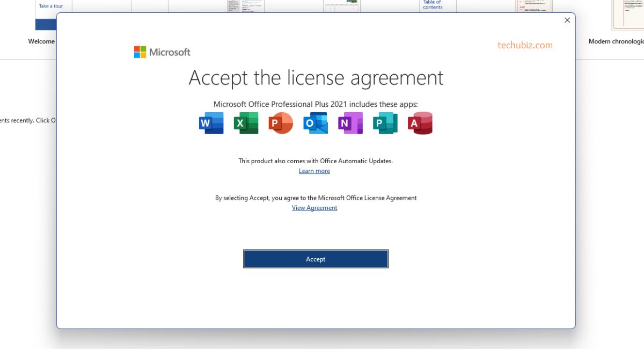The width and height of the screenshot is (644, 349).
Task: Select the purple OneNote icon
Action: click(x=350, y=123)
